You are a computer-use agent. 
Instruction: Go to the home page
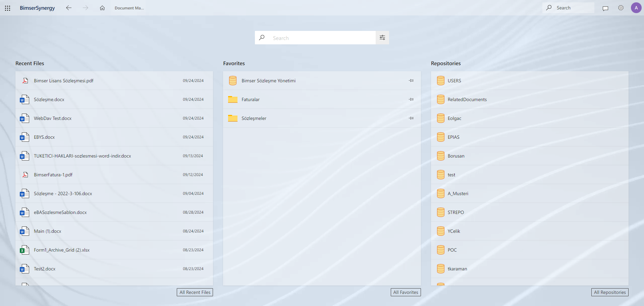point(102,8)
